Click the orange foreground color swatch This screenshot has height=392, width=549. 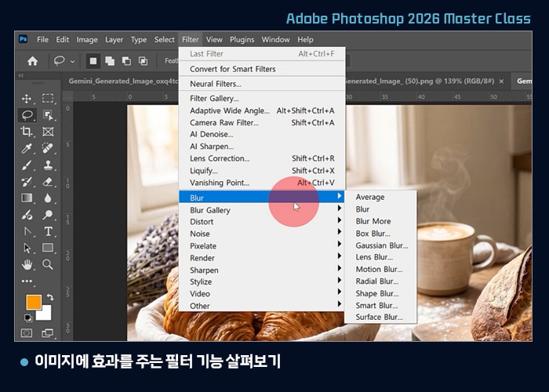34,302
